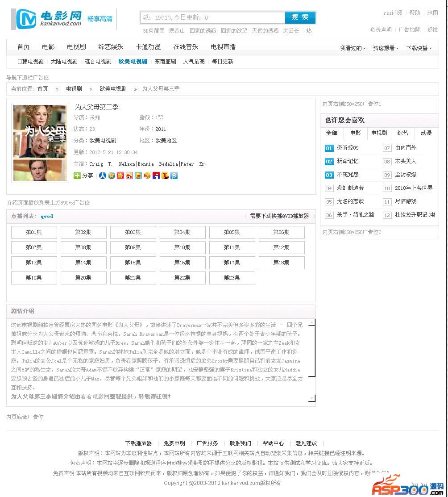Viewport: 448px width, 497px height.
Task: Switch to 全部 tab in 也许您会喜欢
Action: (332, 133)
